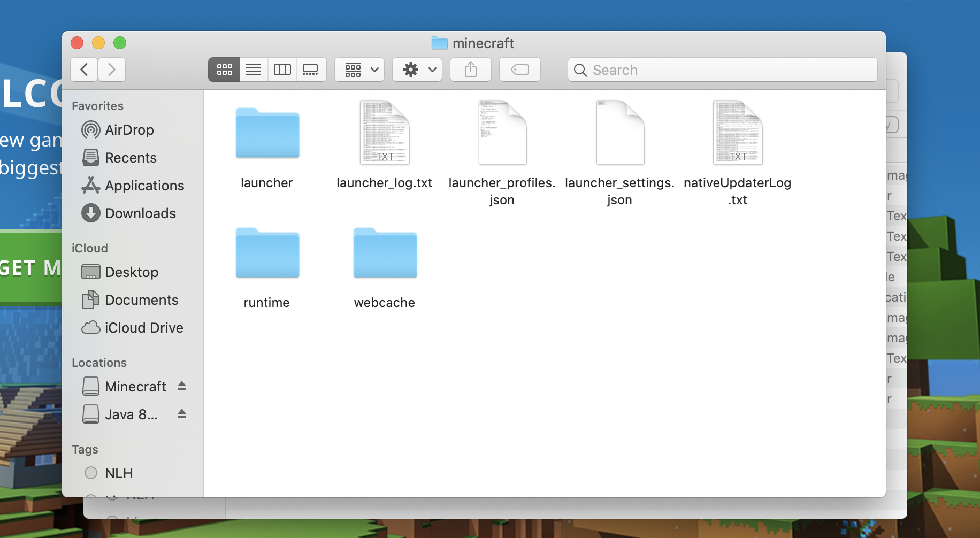The image size is (980, 538).
Task: Open the group-by arrangement dropdown
Action: 359,70
